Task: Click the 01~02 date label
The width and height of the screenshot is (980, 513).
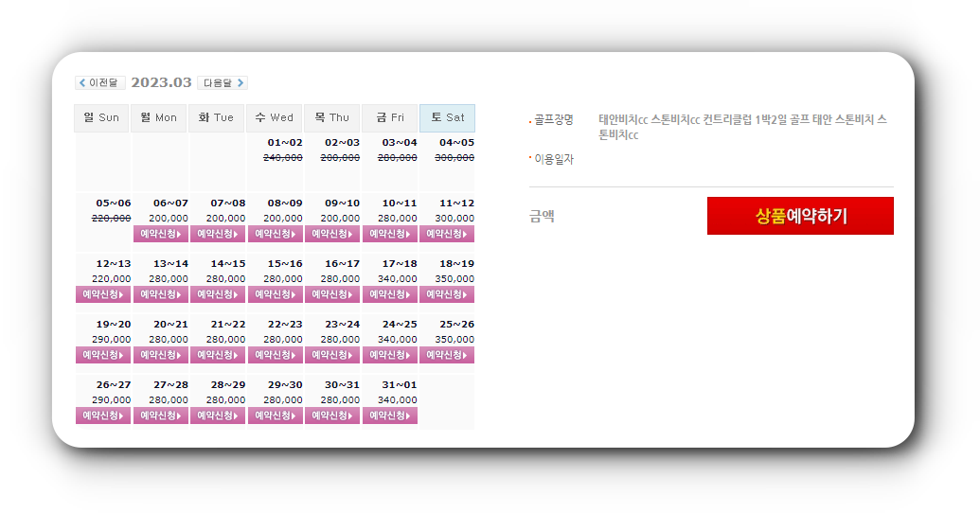Action: (285, 143)
